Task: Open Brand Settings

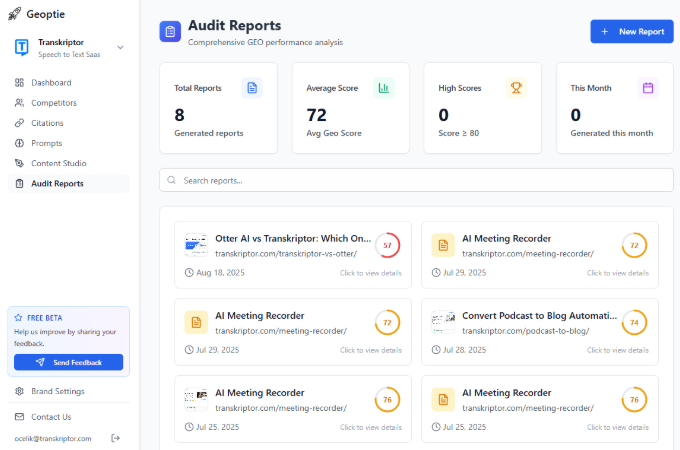Action: click(57, 391)
